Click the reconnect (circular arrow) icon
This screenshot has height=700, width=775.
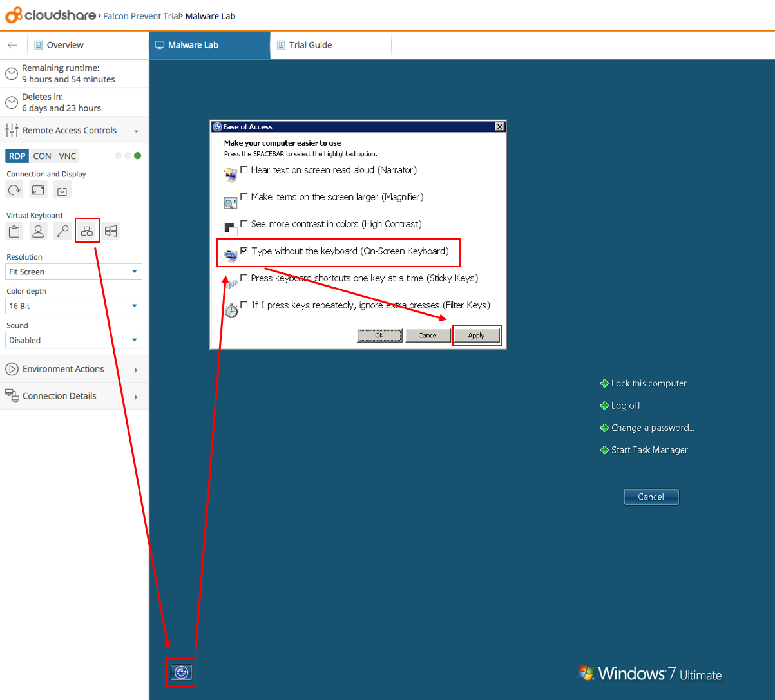(x=14, y=190)
